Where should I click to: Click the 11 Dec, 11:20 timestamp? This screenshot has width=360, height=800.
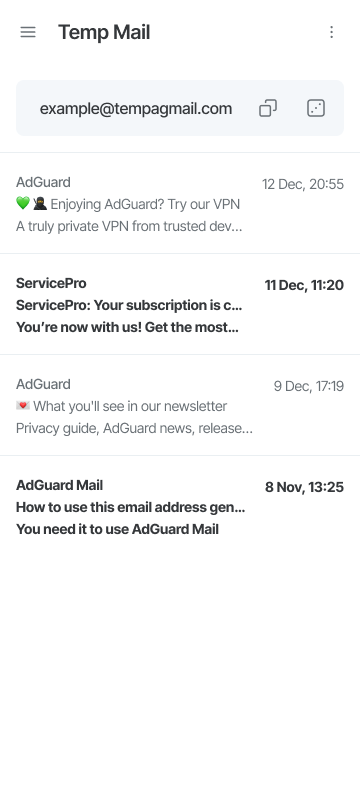[x=304, y=285]
